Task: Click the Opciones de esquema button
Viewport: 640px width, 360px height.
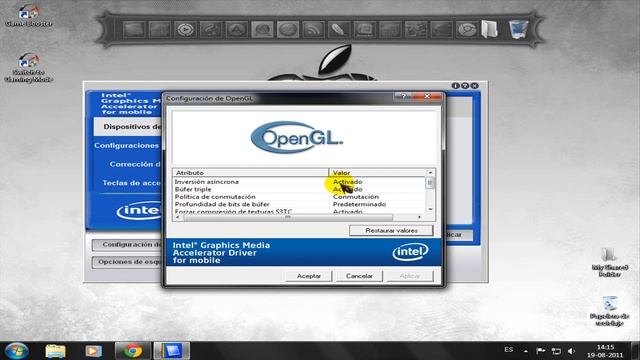Action: click(127, 262)
